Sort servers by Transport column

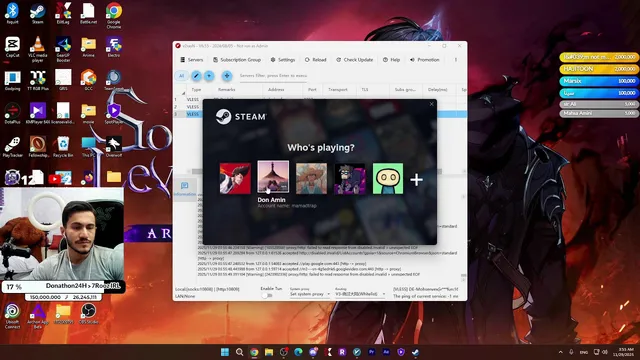pyautogui.click(x=338, y=89)
